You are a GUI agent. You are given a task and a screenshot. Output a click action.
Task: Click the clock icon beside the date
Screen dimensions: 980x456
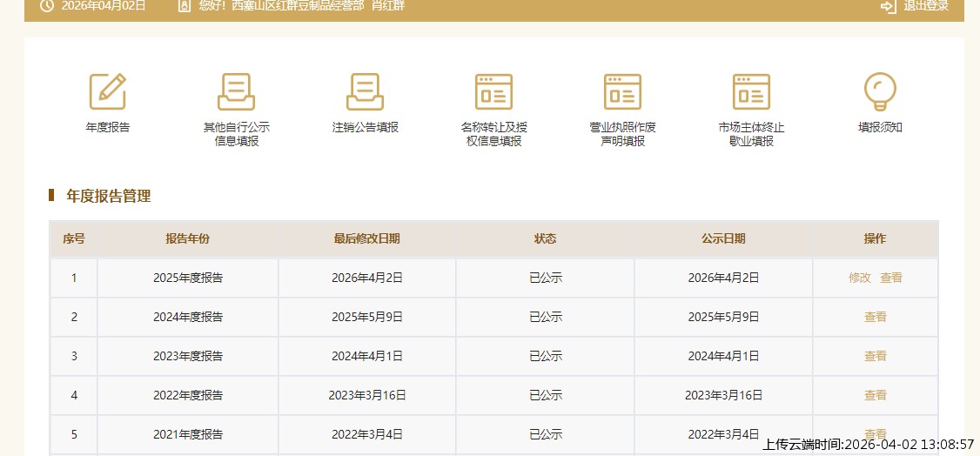[x=47, y=6]
